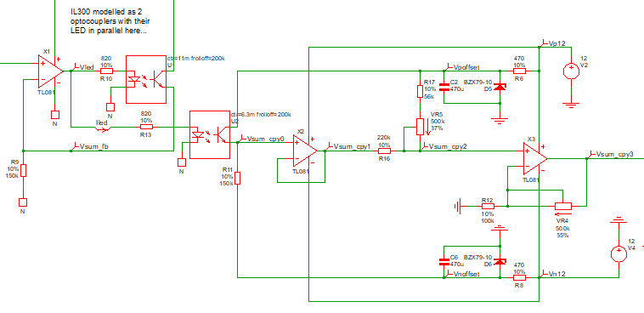Image resolution: width=644 pixels, height=313 pixels.
Task: Select the V2 12V voltage source
Action: (571, 71)
